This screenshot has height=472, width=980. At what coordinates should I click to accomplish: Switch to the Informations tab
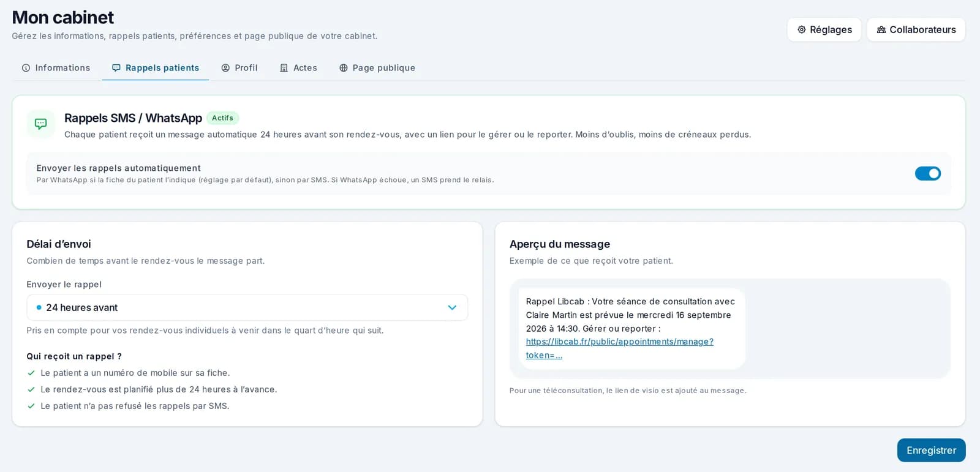tap(56, 68)
